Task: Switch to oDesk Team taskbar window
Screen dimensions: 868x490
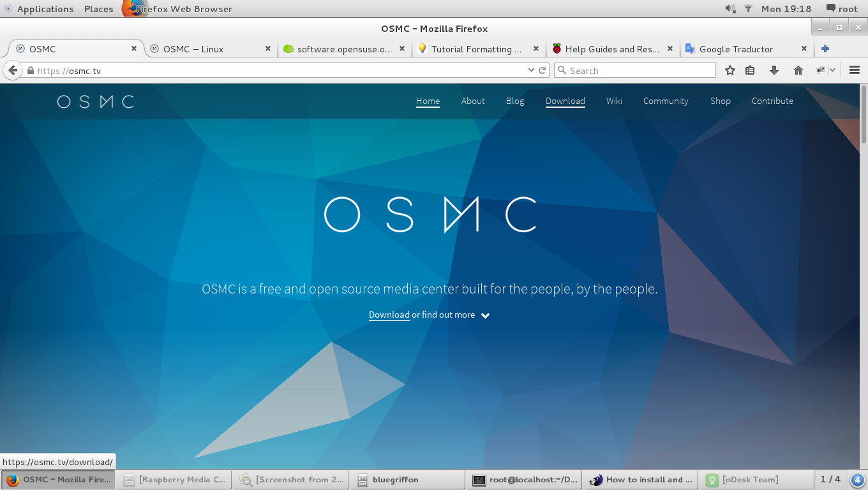Action: [x=759, y=480]
